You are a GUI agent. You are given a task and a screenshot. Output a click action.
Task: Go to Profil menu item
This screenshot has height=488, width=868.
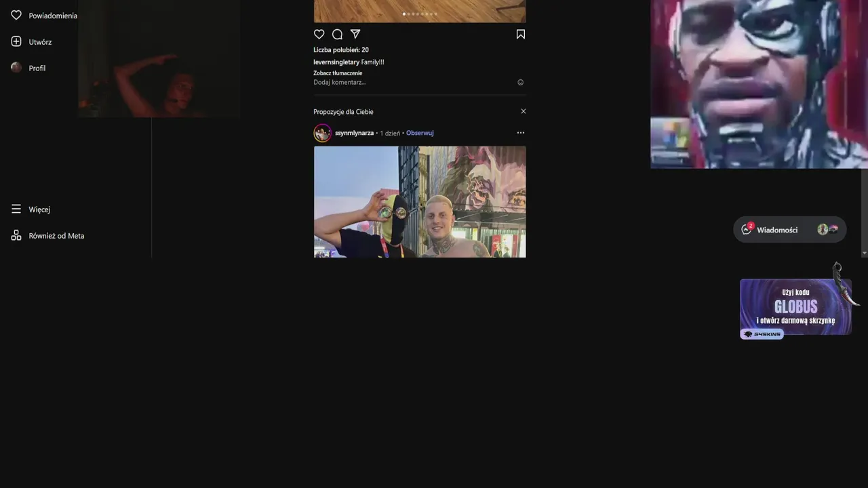coord(37,68)
